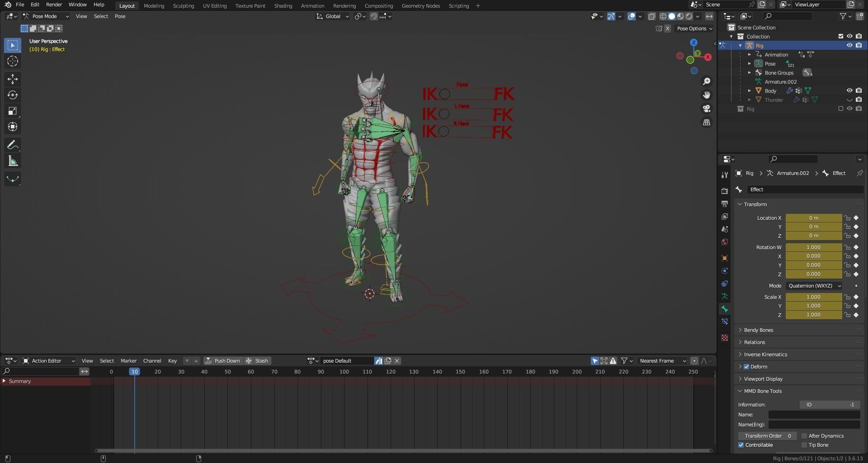Viewport: 868px width, 463px height.
Task: Switch to the UV Editing workspace tab
Action: 214,6
